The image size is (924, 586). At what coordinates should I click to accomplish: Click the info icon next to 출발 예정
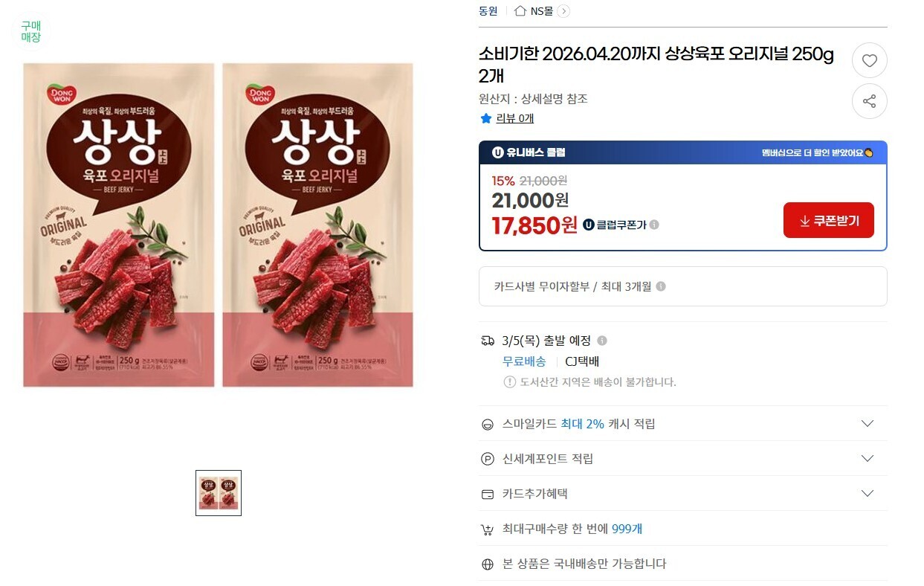[602, 341]
